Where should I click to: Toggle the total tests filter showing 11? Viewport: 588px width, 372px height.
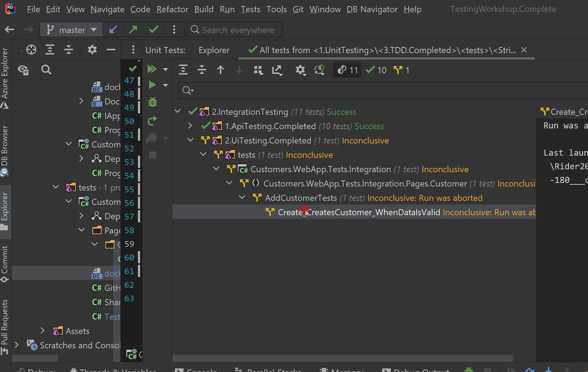click(x=347, y=70)
